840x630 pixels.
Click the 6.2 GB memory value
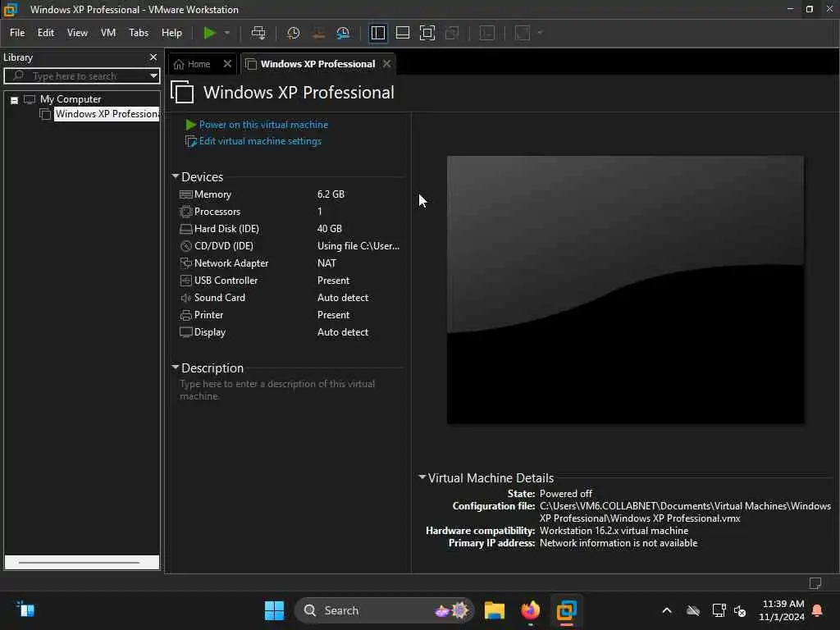point(331,194)
